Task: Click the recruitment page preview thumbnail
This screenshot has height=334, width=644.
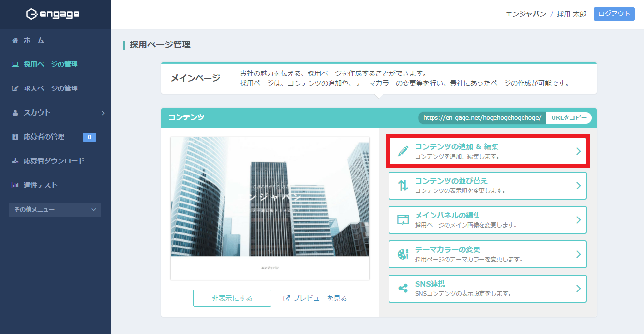Action: pyautogui.click(x=270, y=208)
